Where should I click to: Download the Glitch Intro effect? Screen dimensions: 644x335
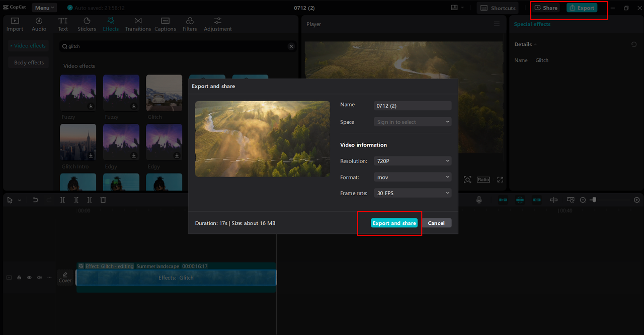click(91, 155)
